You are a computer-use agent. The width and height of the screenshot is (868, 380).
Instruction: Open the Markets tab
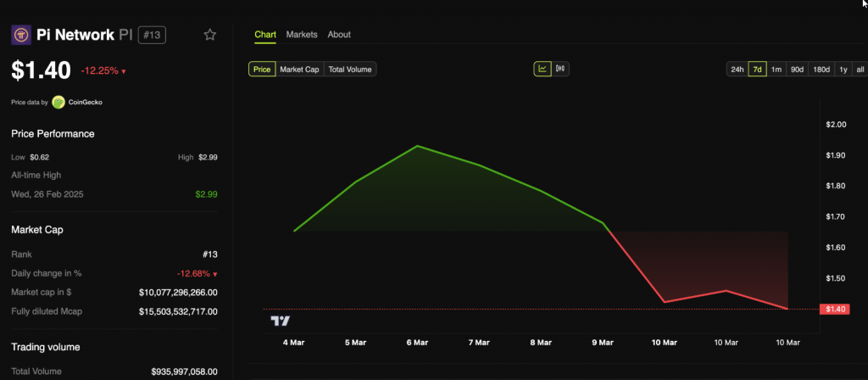click(x=302, y=34)
